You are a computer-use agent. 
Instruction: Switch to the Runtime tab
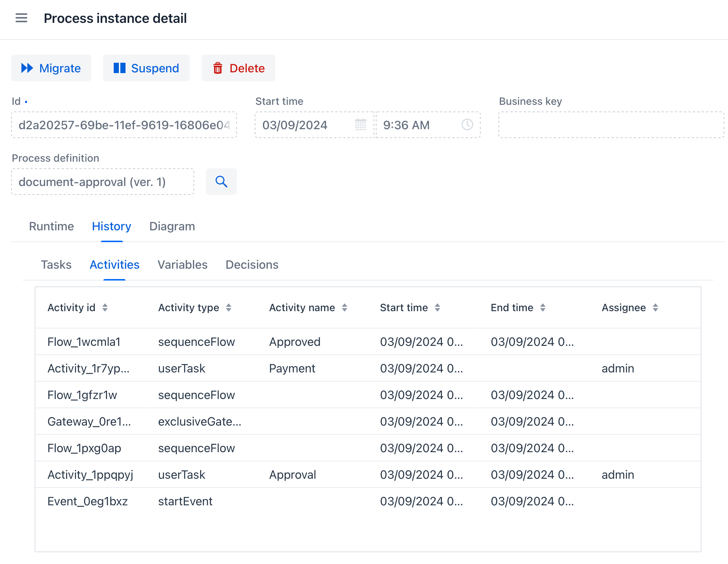click(51, 226)
